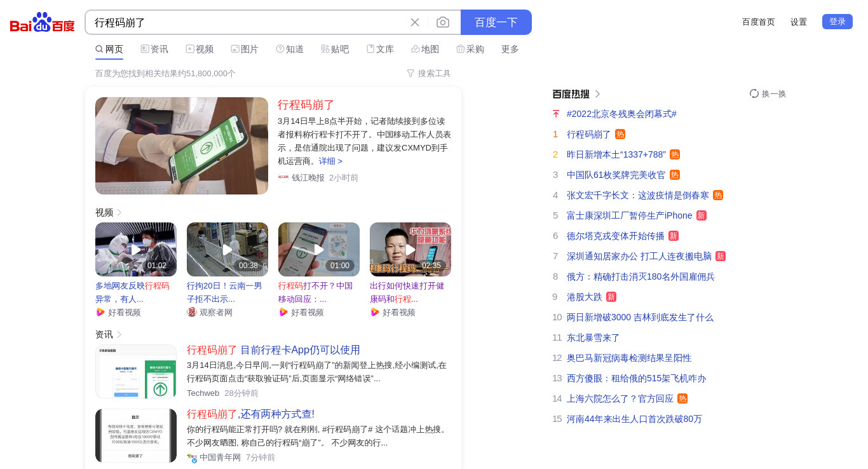Open 搜索工具 search tools filter
This screenshot has height=469, width=868.
(429, 74)
